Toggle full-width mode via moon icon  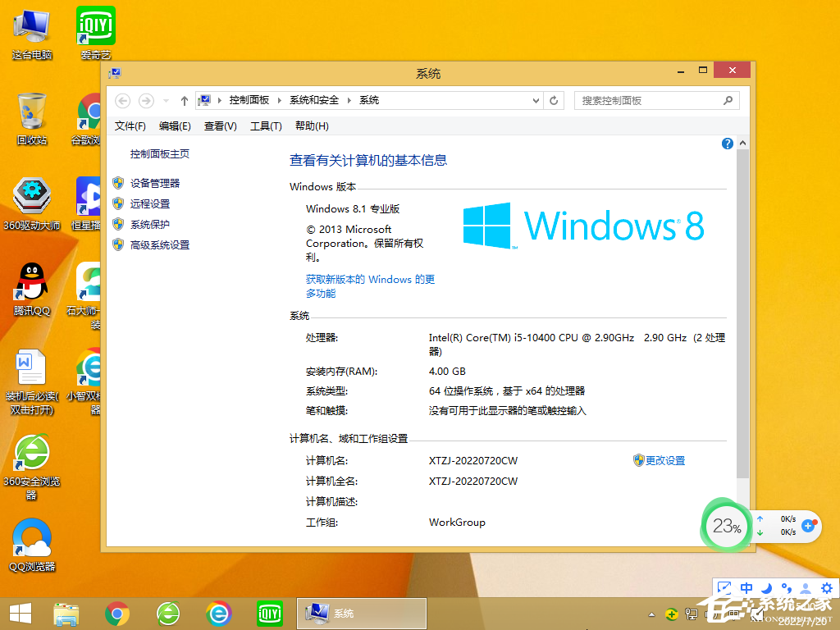point(765,587)
